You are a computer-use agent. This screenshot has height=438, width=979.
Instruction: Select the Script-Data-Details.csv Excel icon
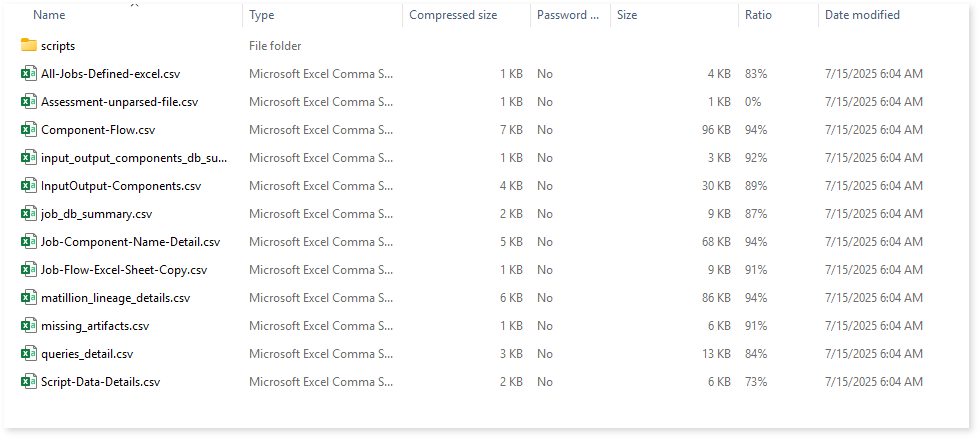coord(29,382)
